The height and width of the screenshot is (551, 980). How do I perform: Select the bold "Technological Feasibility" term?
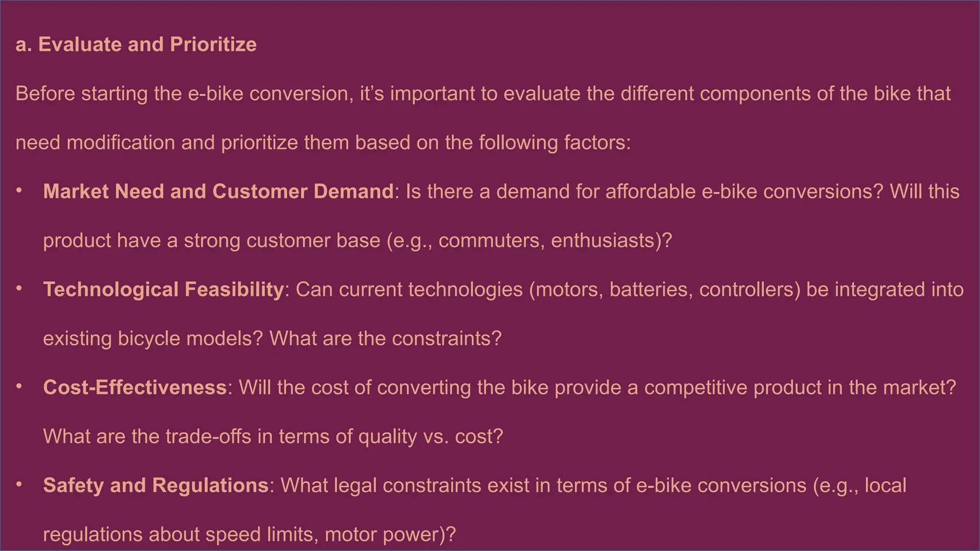[164, 289]
